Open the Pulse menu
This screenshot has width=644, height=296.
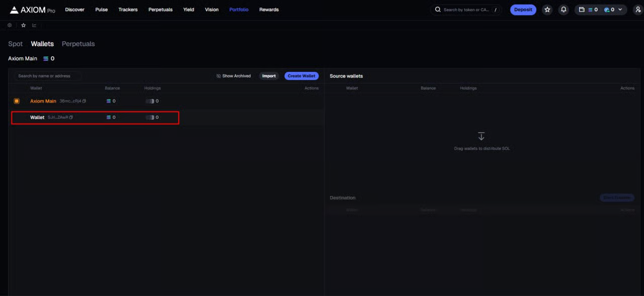click(101, 10)
